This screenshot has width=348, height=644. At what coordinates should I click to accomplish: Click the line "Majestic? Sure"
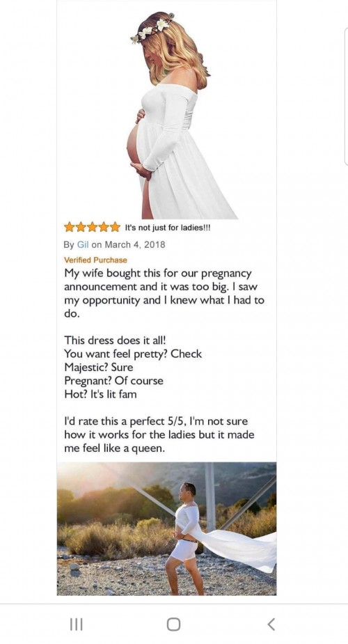tap(99, 367)
